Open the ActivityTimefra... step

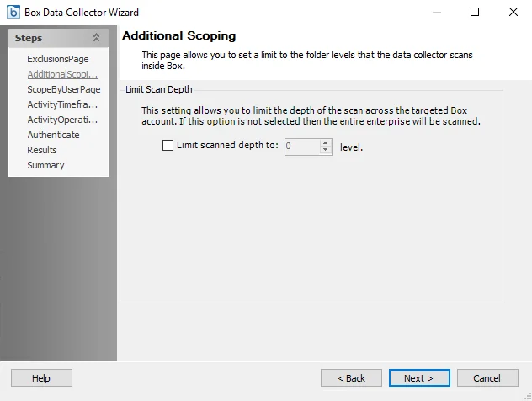(62, 104)
